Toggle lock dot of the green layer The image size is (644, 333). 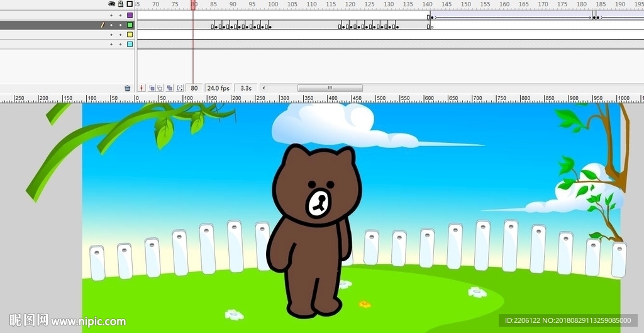[x=120, y=25]
